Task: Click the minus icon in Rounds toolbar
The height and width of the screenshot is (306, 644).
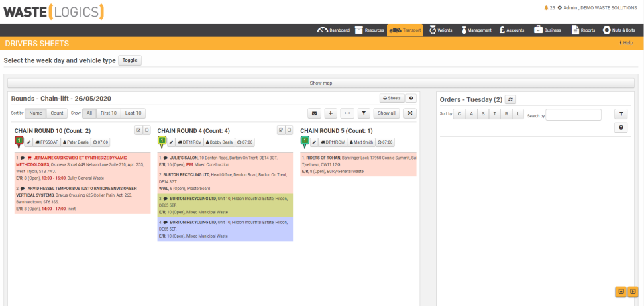Action: (x=347, y=113)
